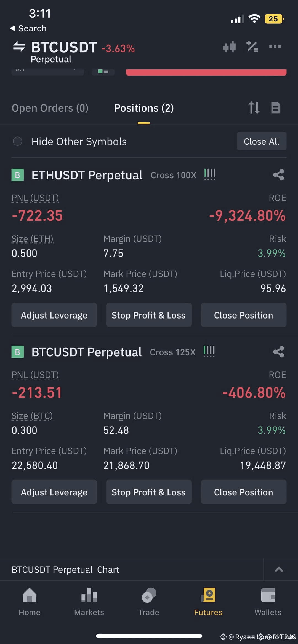298x644 pixels.
Task: Open the Wallets tab in bottom bar
Action: [x=268, y=602]
